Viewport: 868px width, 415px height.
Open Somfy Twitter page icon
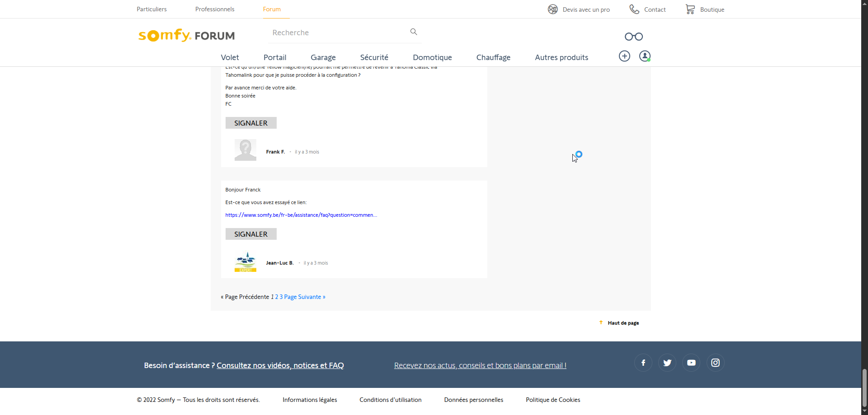point(667,363)
